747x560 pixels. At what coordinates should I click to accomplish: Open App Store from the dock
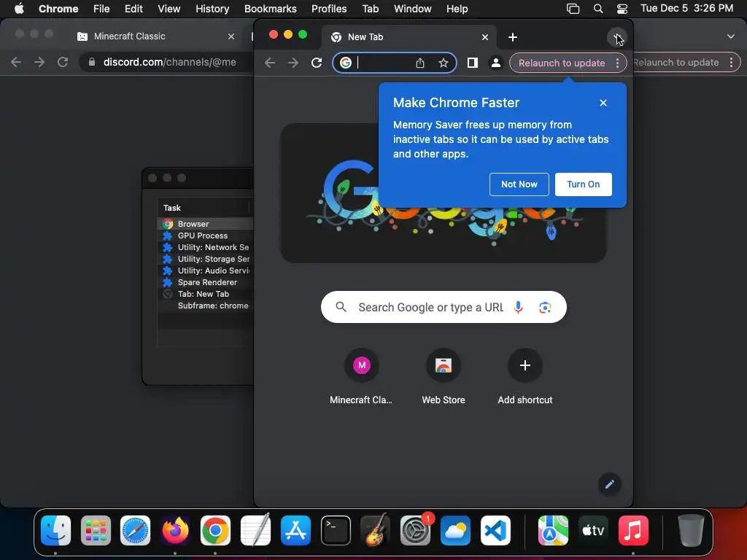coord(295,530)
